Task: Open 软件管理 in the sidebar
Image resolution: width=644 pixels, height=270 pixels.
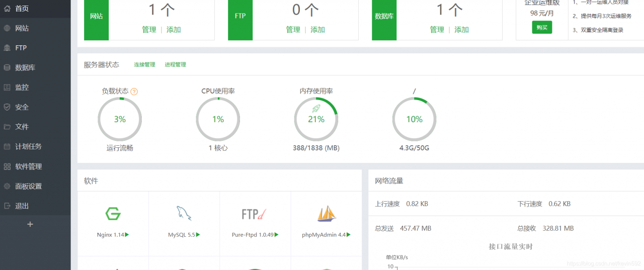Action: tap(35, 166)
